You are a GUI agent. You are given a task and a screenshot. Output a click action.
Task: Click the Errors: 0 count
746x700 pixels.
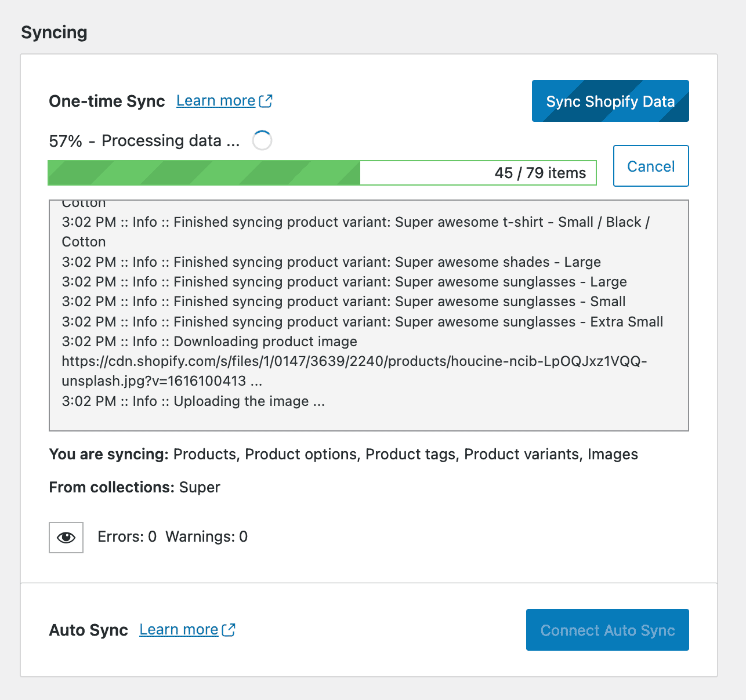pyautogui.click(x=127, y=537)
